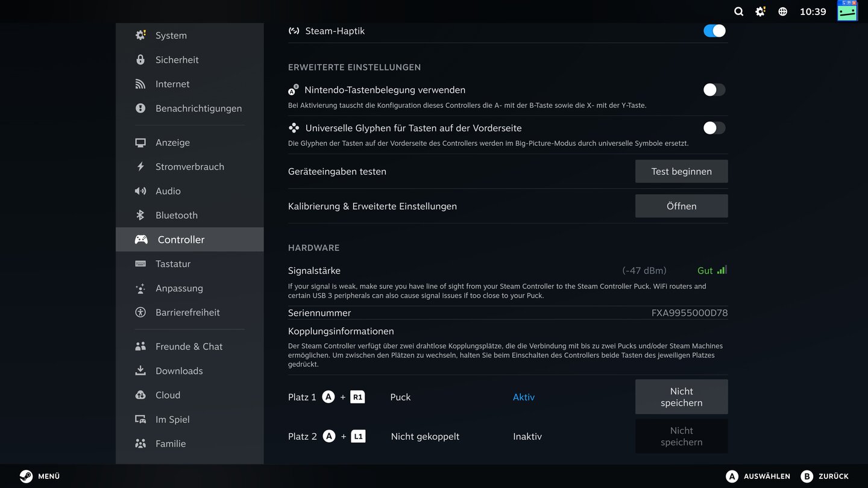
Task: Open Stromverbrauch power settings
Action: point(189,167)
